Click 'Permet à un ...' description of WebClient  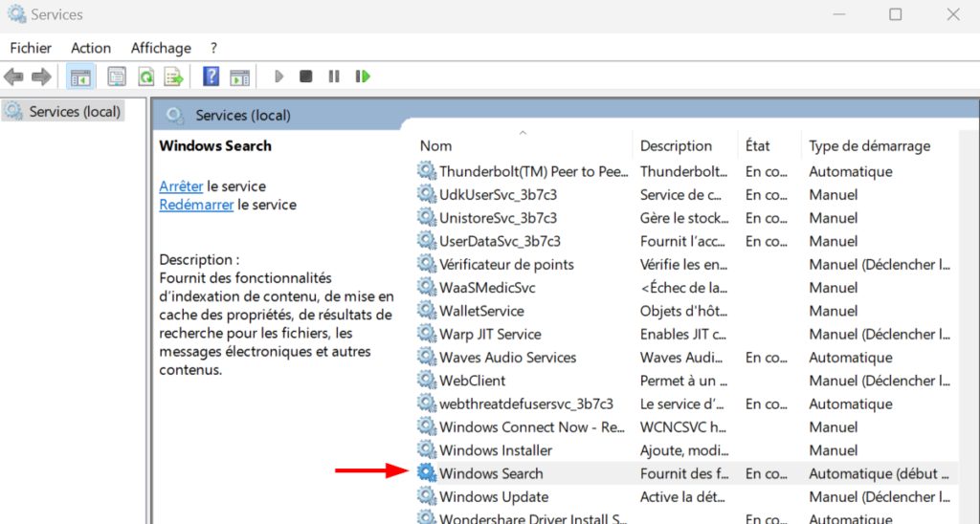(x=683, y=381)
